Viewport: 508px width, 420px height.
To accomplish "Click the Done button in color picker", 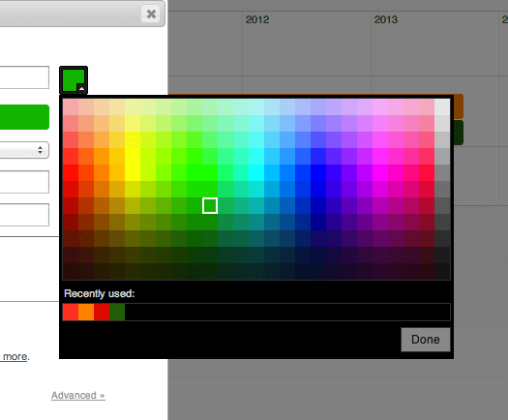I will coord(426,340).
